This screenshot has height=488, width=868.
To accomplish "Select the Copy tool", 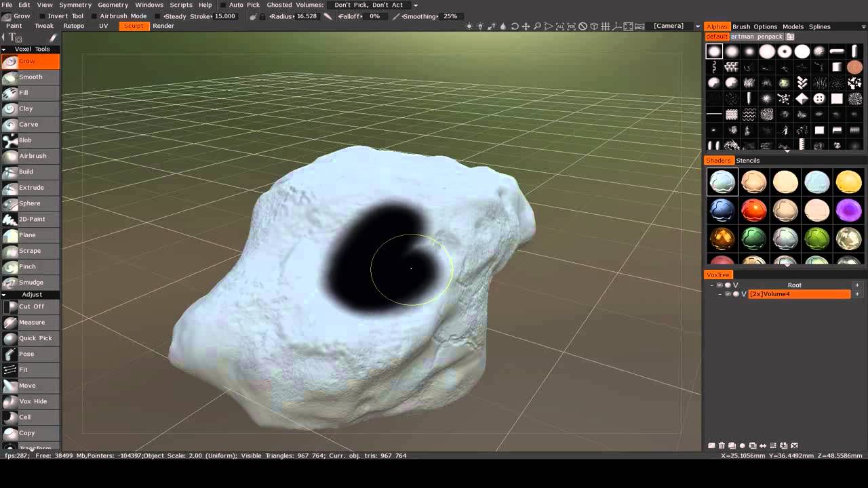I will pyautogui.click(x=31, y=433).
